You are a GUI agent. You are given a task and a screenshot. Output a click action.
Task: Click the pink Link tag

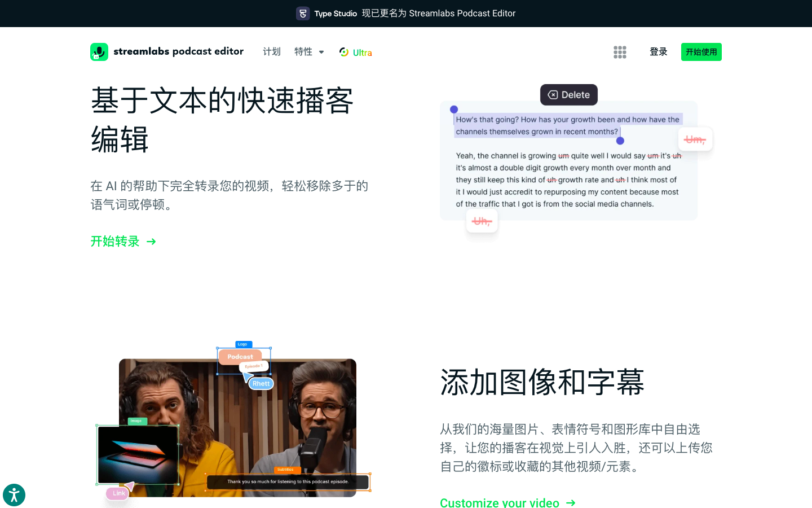click(x=118, y=493)
